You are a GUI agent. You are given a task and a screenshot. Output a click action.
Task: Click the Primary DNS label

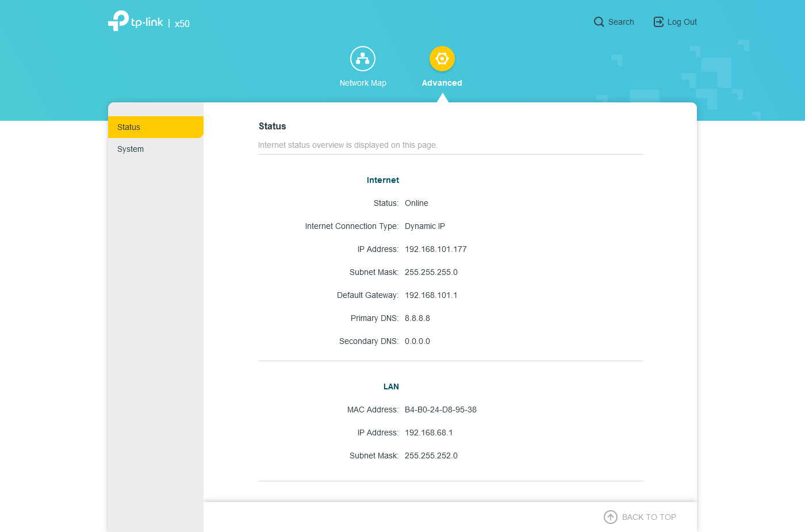pos(375,318)
